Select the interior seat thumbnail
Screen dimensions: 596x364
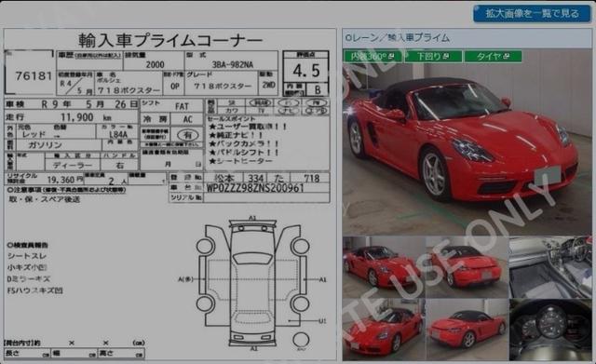[550, 267]
